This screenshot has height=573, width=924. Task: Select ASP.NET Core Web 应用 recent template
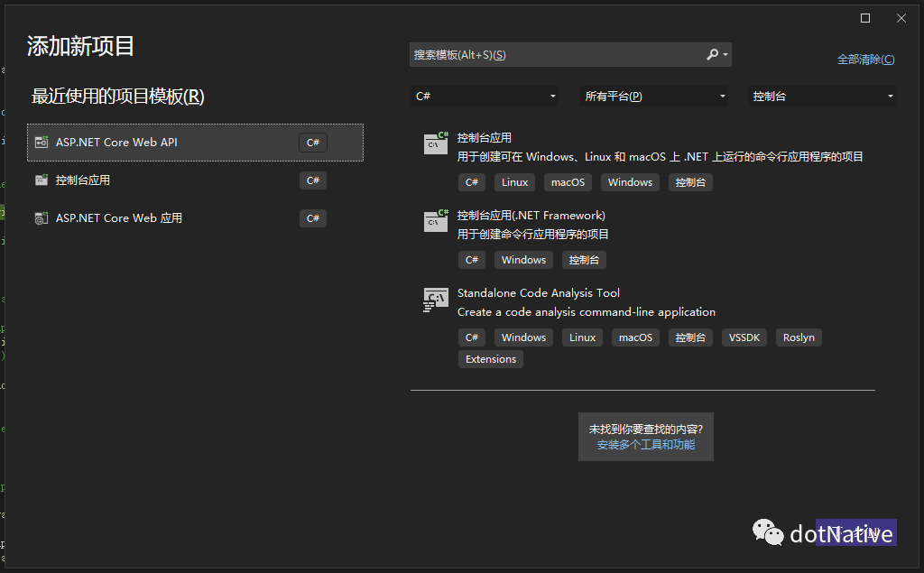(x=195, y=218)
